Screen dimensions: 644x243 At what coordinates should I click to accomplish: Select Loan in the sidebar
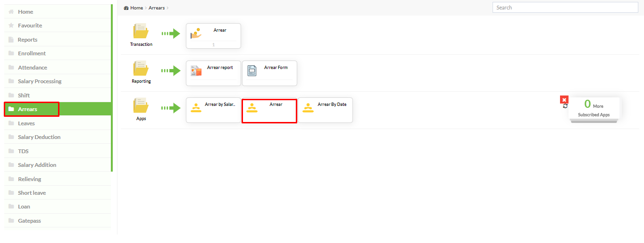click(58, 207)
